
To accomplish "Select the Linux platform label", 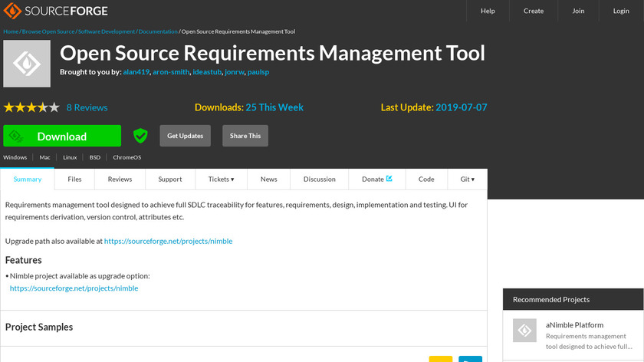I will tap(70, 157).
